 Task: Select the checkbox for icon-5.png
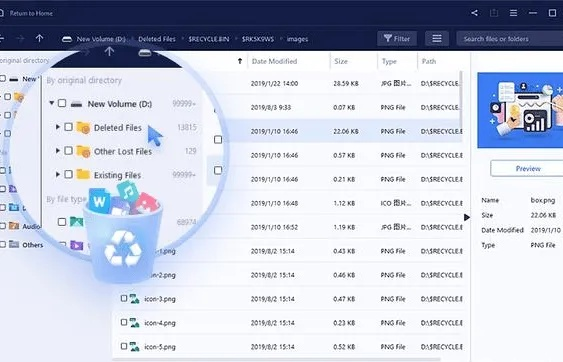click(124, 346)
